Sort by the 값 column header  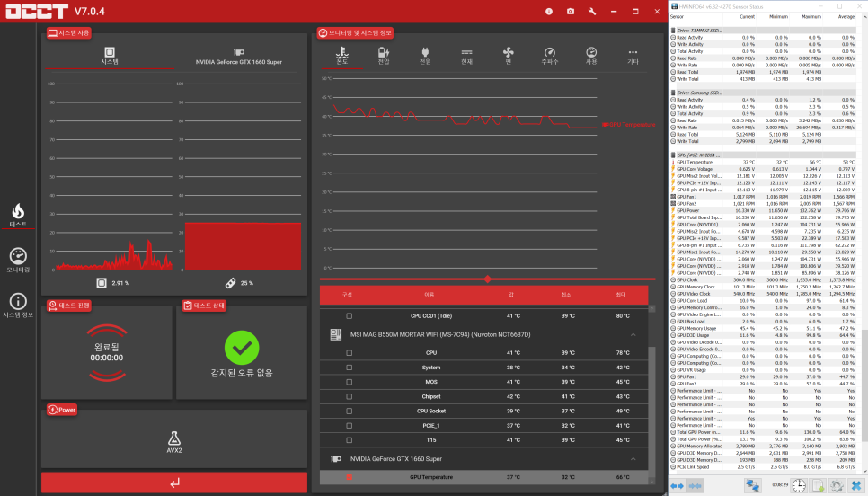point(511,295)
